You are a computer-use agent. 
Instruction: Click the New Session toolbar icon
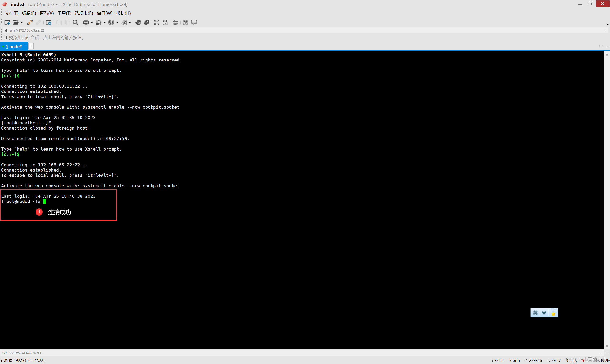pyautogui.click(x=7, y=23)
